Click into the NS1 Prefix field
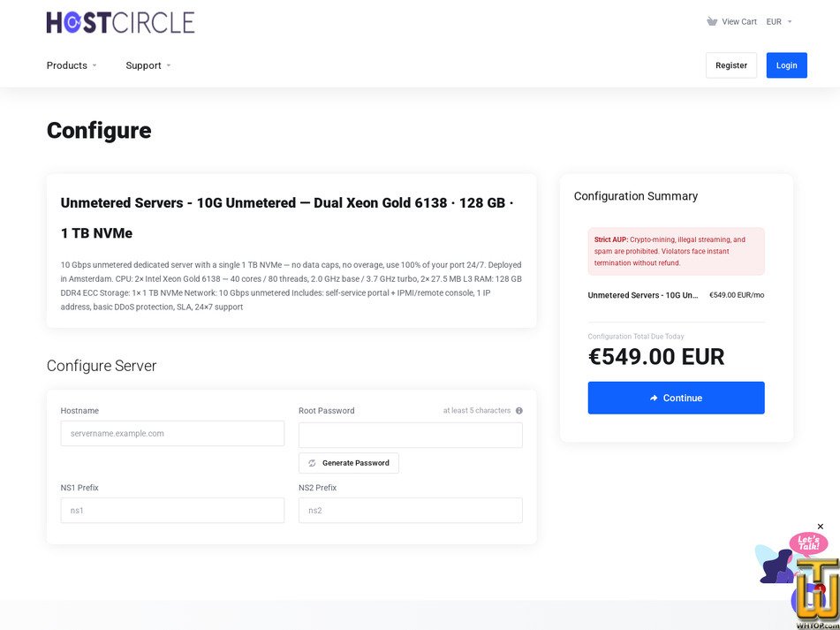Screen dimensions: 840x630 click(x=172, y=511)
